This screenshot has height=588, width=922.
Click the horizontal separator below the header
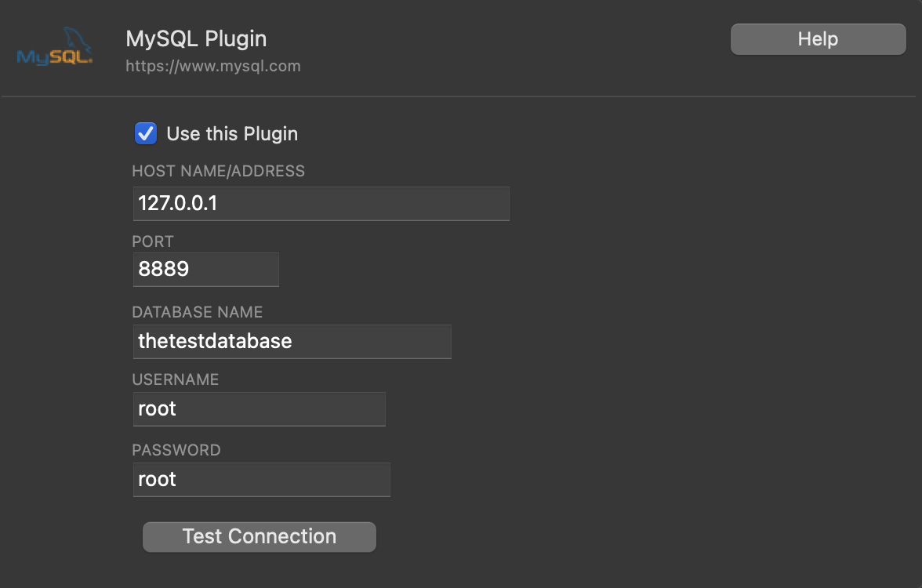coord(461,97)
